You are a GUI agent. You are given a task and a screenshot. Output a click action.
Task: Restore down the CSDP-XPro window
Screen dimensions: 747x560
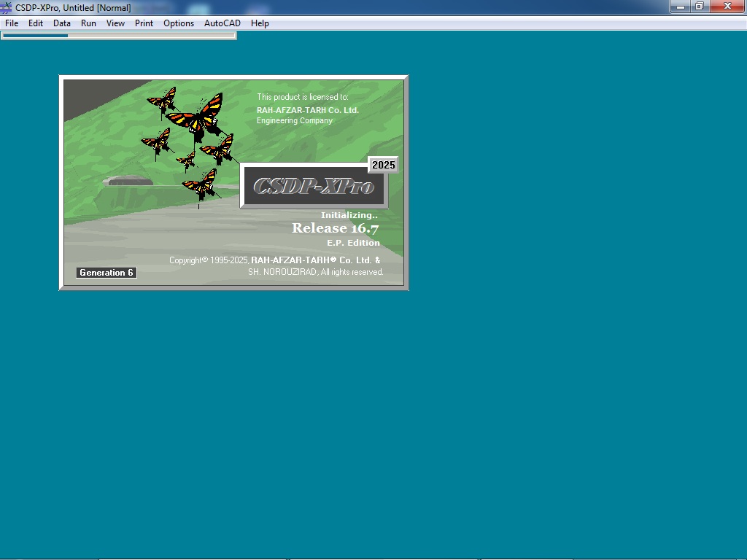(700, 7)
